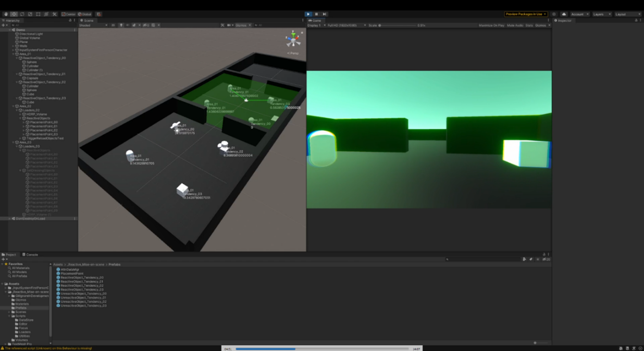Select the Move tool in the toolbar

(x=14, y=14)
